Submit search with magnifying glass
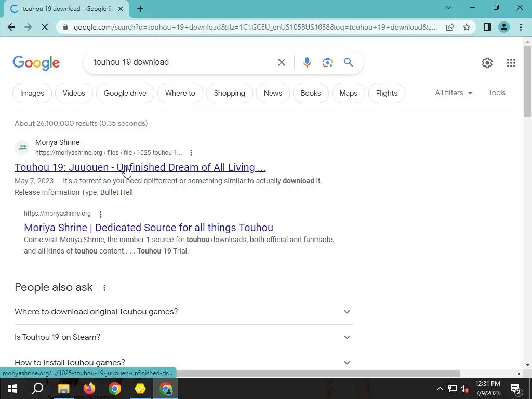 [x=348, y=62]
